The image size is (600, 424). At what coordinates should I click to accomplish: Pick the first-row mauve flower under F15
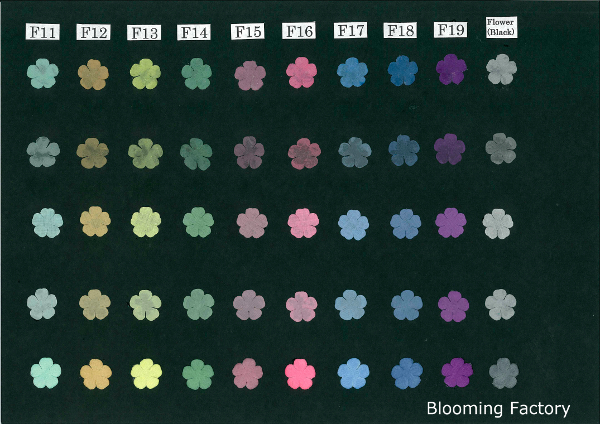pyautogui.click(x=250, y=75)
